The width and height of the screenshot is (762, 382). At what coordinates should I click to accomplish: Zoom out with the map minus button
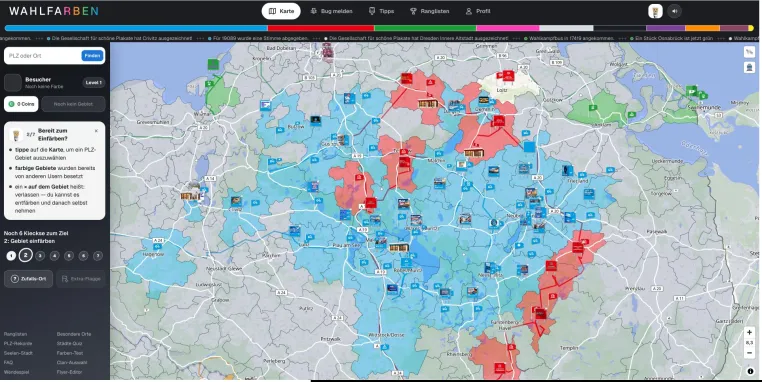pyautogui.click(x=749, y=353)
